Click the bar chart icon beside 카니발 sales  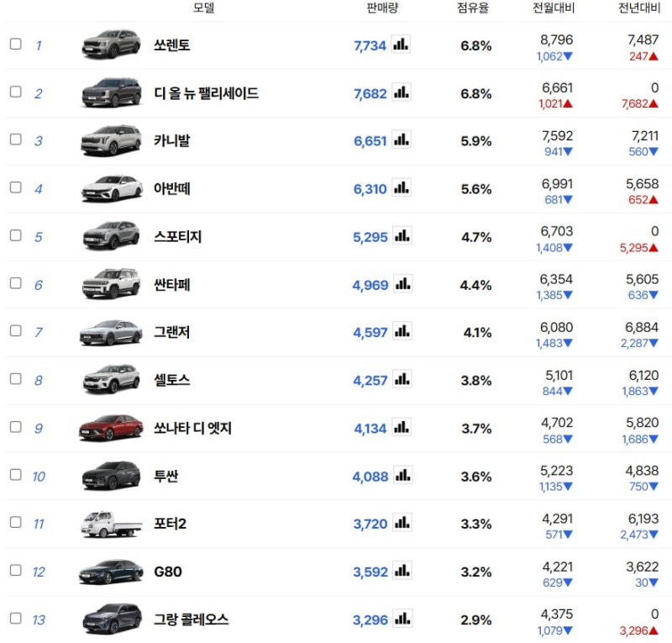point(402,140)
